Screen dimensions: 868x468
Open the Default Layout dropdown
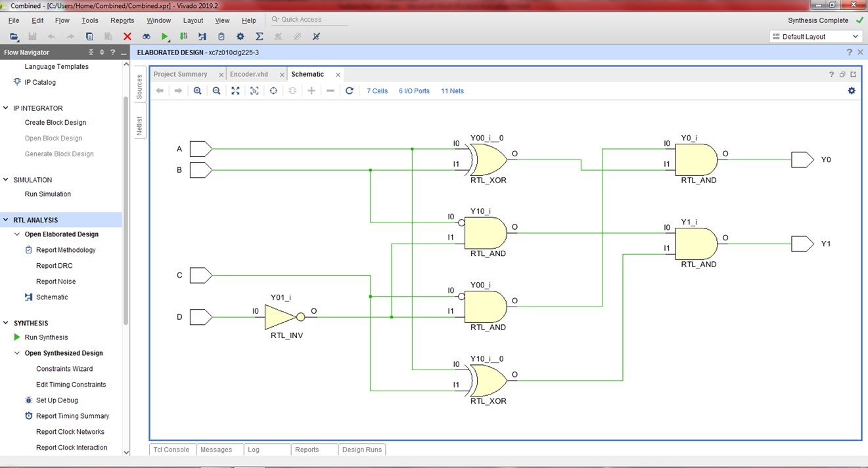pos(815,37)
